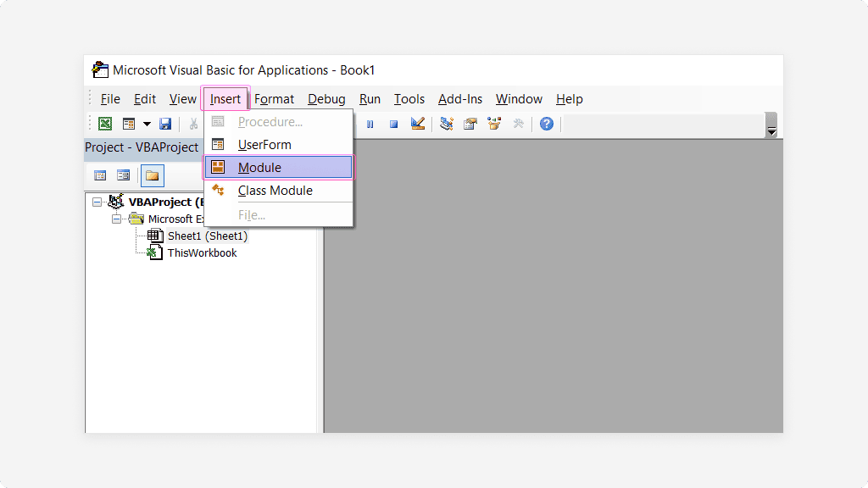Open the Format menu

[x=274, y=99]
